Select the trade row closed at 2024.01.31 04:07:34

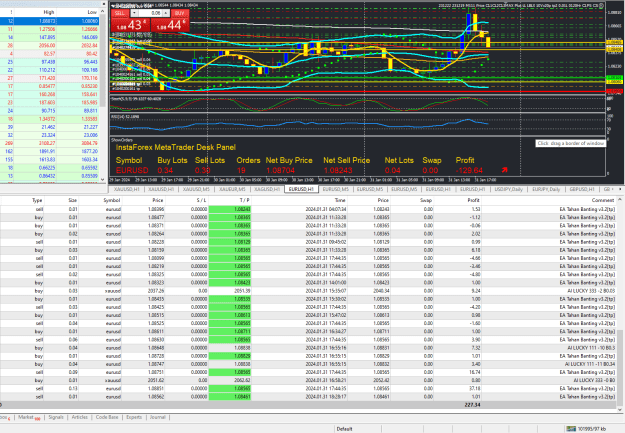pyautogui.click(x=308, y=209)
